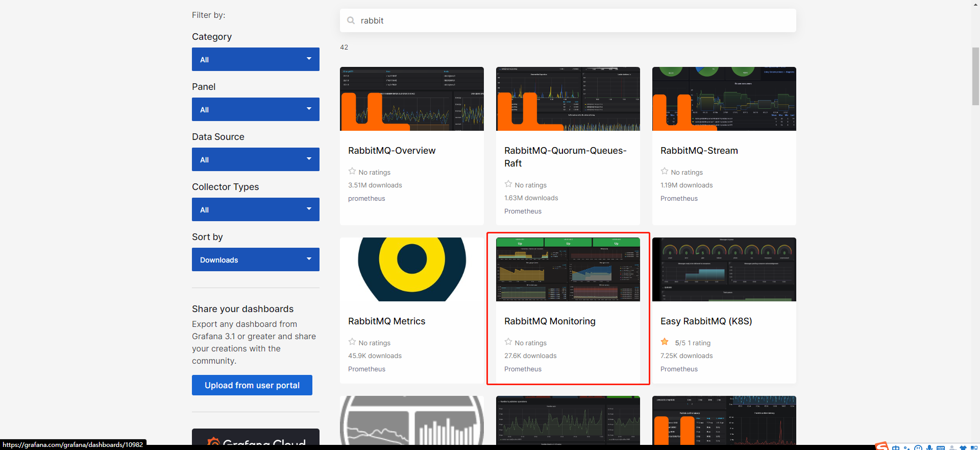
Task: Select the RabbitMQ Monitoring dashboard thumbnail
Action: coord(568,269)
